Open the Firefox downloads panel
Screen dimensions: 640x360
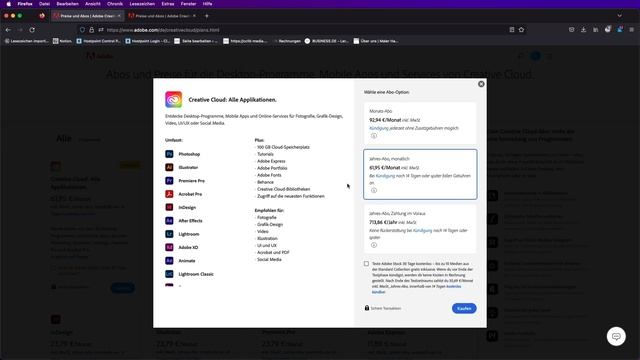(583, 30)
